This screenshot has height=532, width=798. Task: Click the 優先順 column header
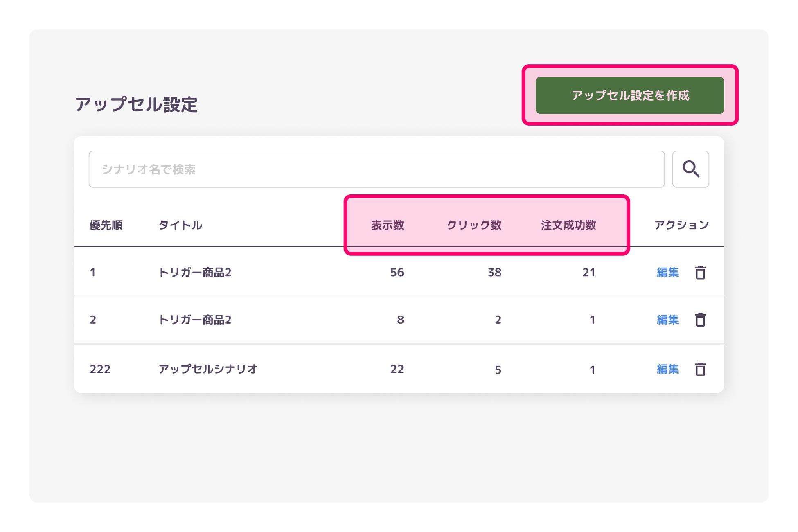[x=106, y=225]
